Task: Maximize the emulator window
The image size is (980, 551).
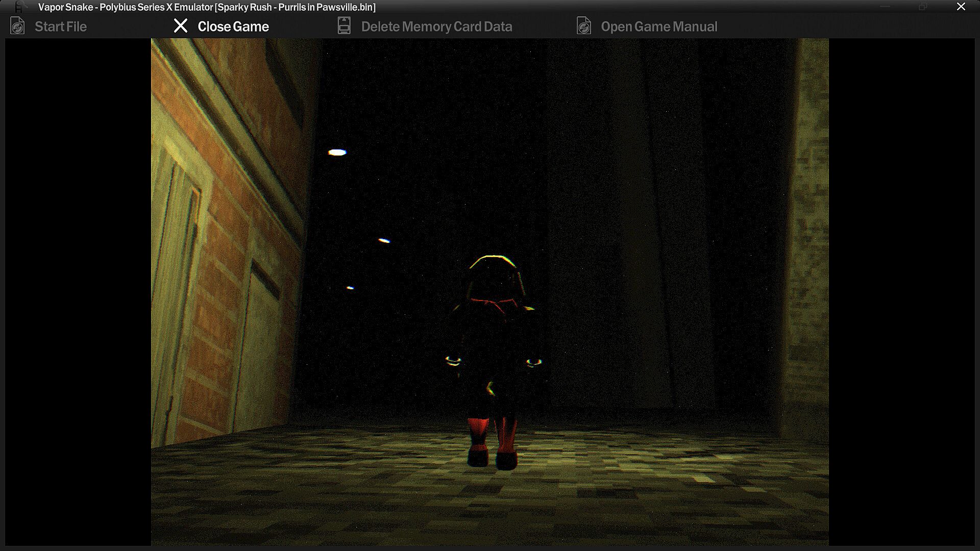Action: [923, 7]
